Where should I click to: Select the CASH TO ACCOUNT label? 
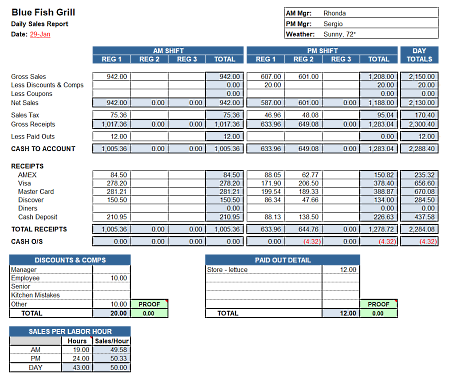[43, 149]
